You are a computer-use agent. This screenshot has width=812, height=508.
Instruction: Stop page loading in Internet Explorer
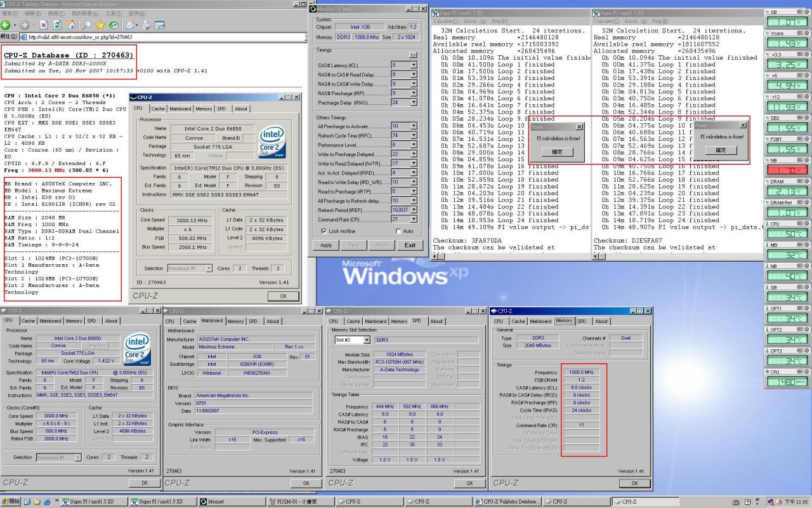click(43, 25)
